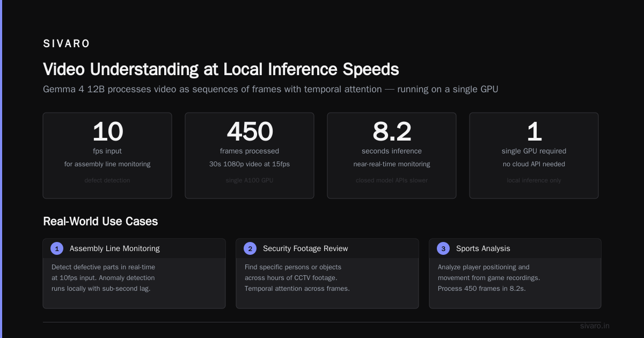Click the 'Detect defective parts' description text

tap(103, 278)
